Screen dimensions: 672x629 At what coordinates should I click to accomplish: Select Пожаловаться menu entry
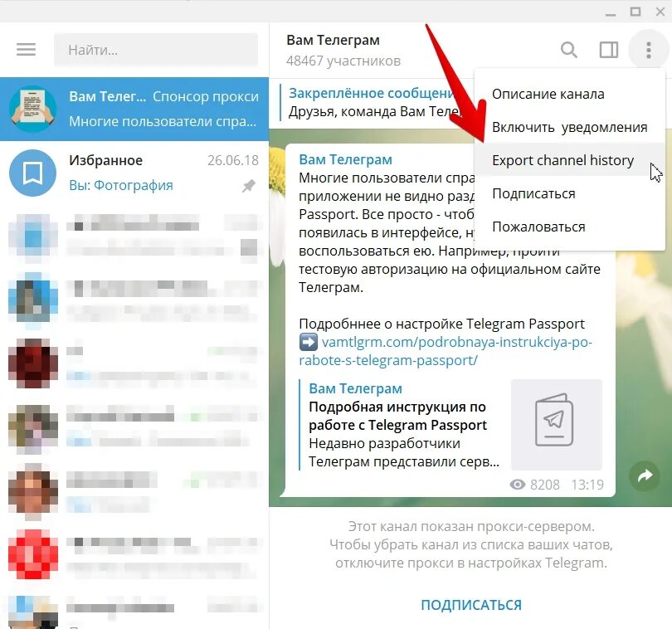point(570,227)
